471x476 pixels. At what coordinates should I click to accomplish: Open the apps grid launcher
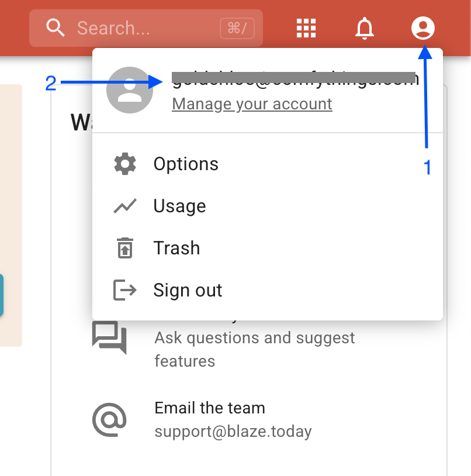point(306,27)
